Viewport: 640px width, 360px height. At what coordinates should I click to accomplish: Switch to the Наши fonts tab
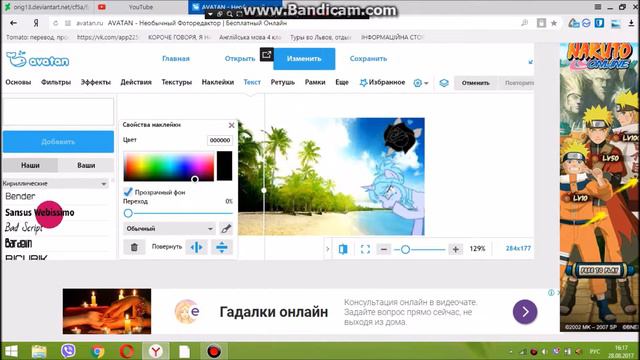(30, 165)
